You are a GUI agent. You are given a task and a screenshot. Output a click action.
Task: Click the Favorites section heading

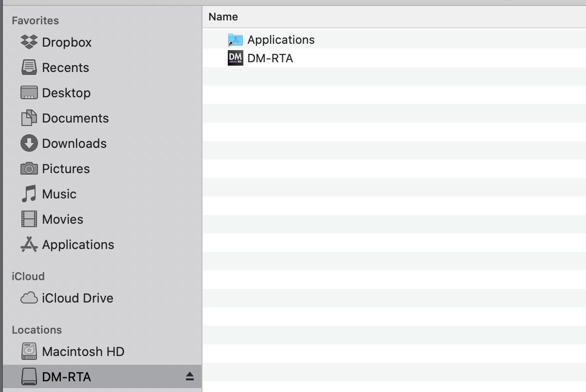(x=36, y=20)
